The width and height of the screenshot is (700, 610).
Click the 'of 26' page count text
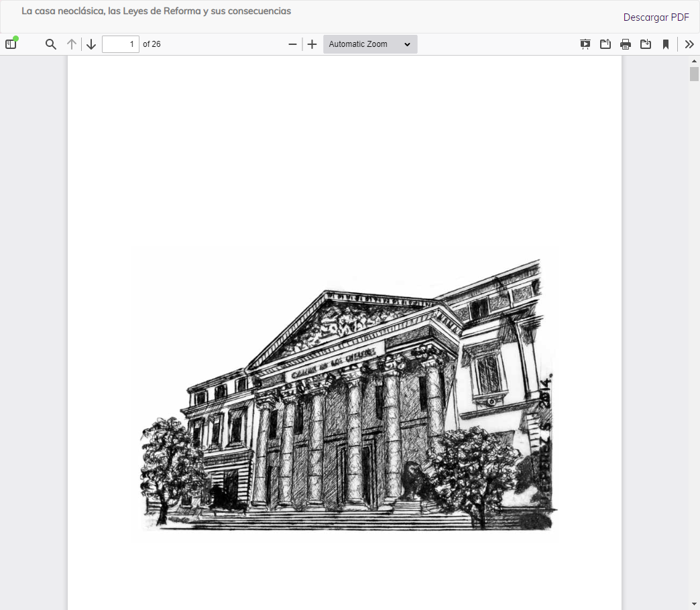tap(152, 44)
